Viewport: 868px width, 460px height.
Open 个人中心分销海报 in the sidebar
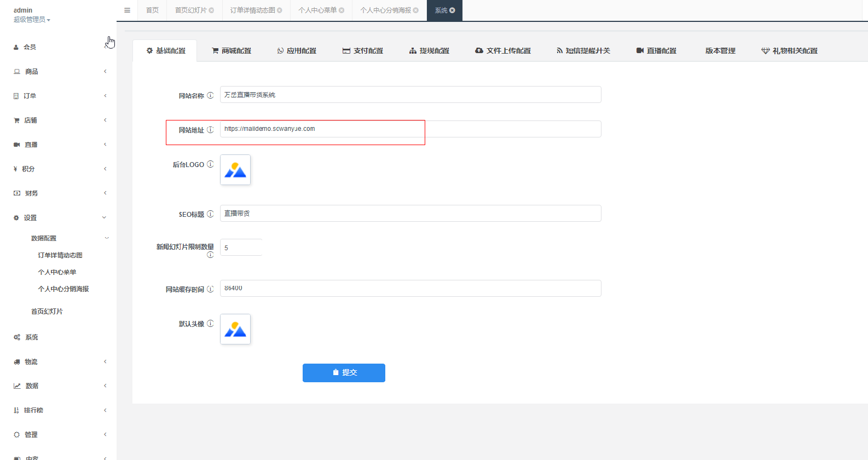tap(63, 289)
